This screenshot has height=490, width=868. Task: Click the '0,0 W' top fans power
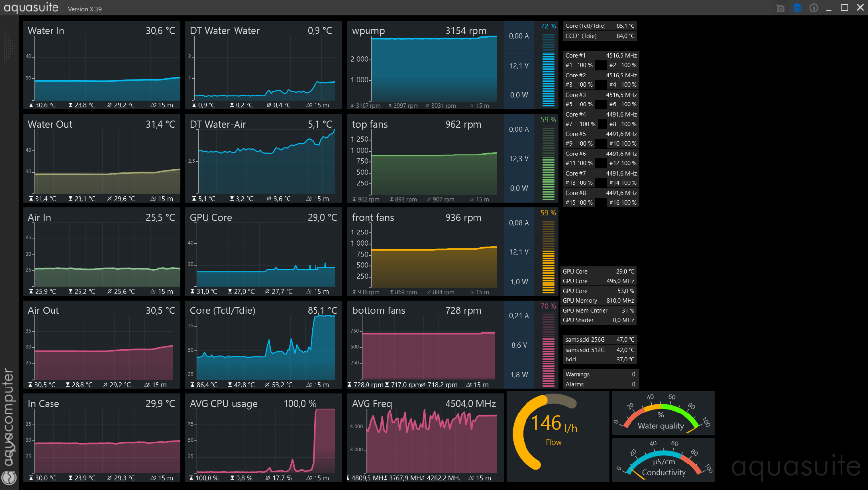[x=519, y=188]
